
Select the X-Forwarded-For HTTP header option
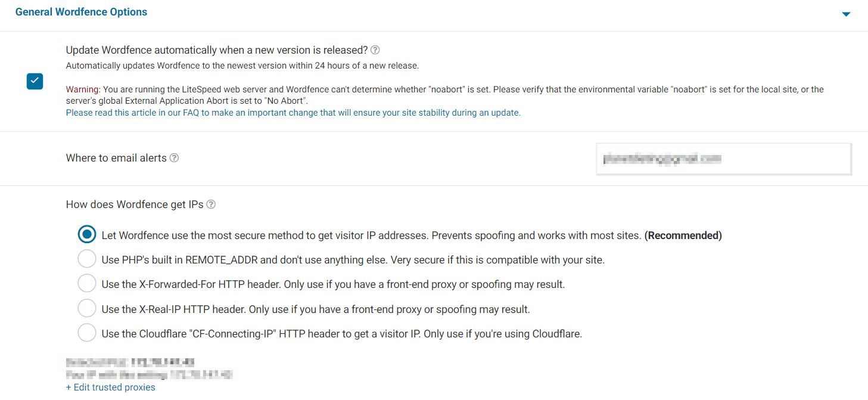coord(87,284)
